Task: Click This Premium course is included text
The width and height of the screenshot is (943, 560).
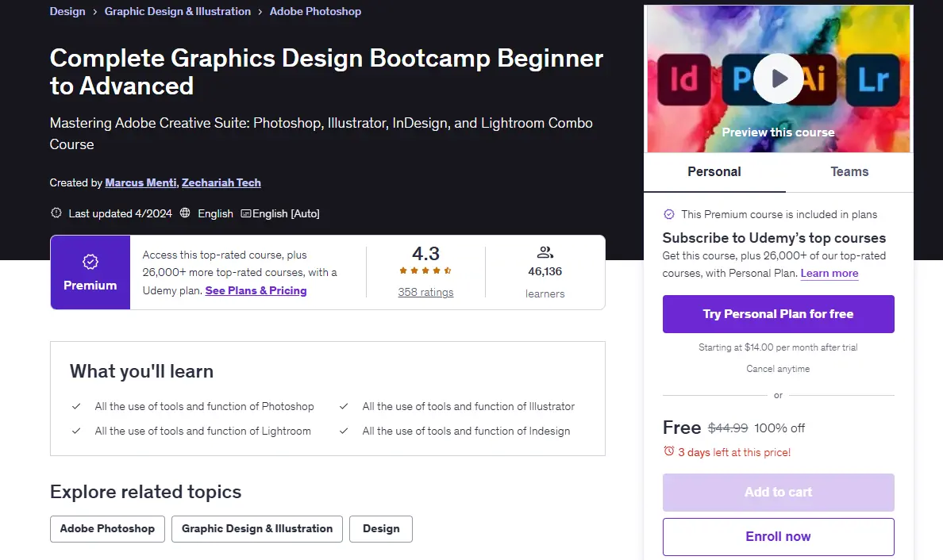Action: click(779, 214)
